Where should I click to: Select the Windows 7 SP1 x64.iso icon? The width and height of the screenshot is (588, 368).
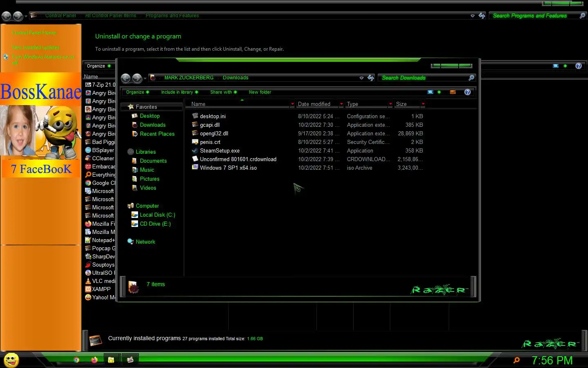(195, 167)
